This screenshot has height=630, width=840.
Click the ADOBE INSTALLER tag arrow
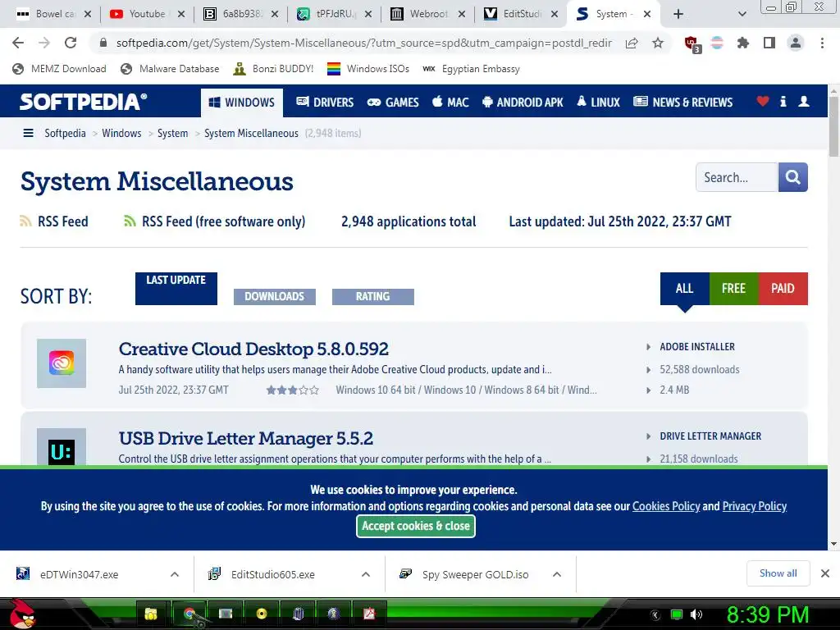coord(648,347)
